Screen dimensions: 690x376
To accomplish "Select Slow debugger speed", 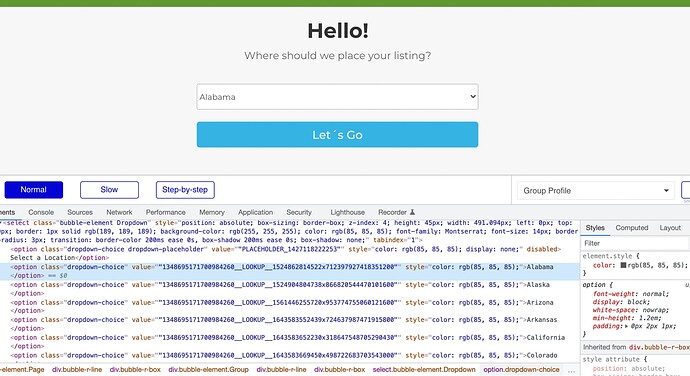I will (109, 190).
